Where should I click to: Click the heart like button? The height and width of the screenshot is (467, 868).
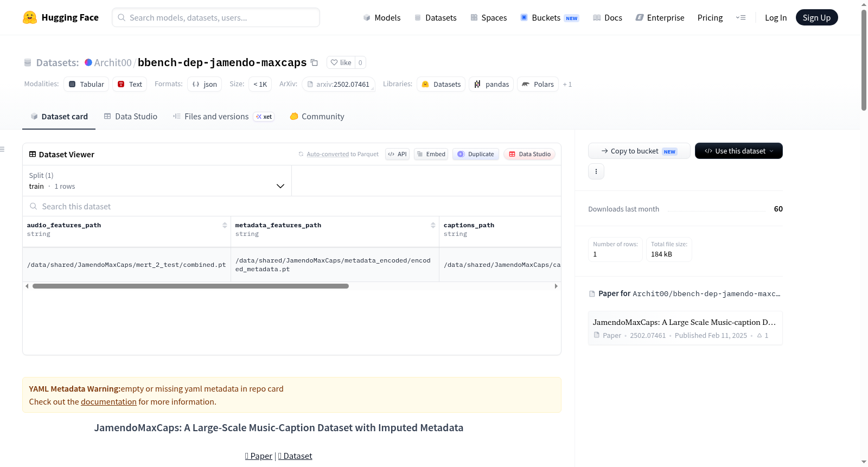pyautogui.click(x=341, y=62)
